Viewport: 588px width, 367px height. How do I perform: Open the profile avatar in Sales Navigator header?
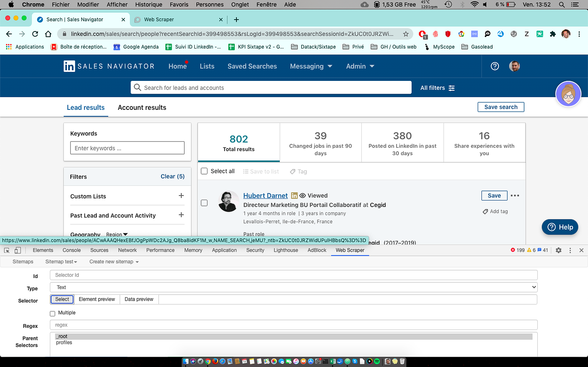pyautogui.click(x=514, y=66)
